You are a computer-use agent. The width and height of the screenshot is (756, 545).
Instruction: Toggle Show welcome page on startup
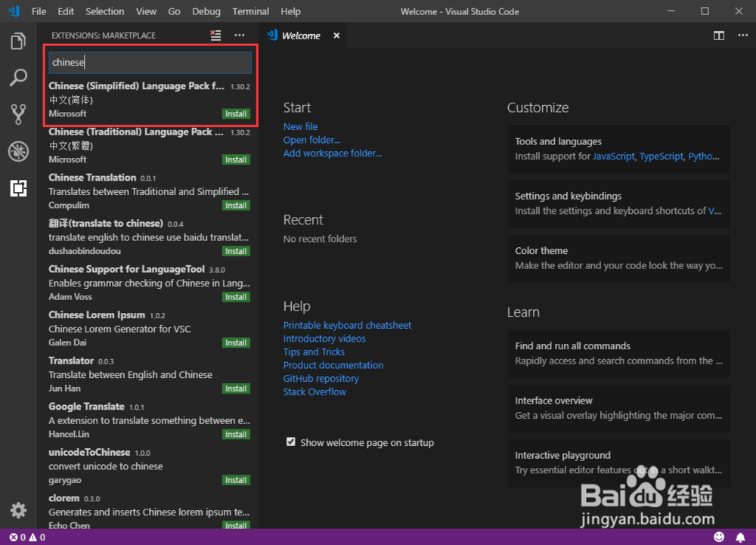point(291,442)
